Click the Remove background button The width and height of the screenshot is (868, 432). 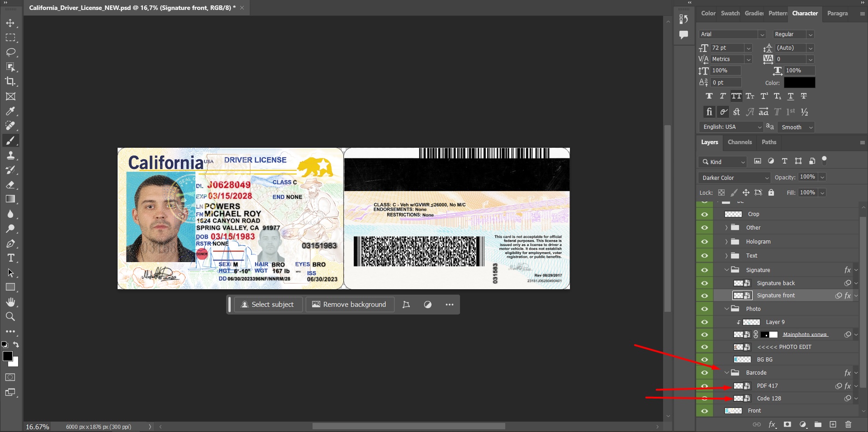click(x=350, y=304)
